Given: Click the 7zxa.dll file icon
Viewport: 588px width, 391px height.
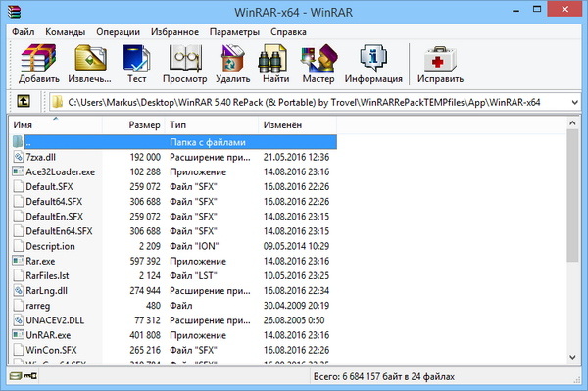Looking at the screenshot, I should pyautogui.click(x=18, y=157).
